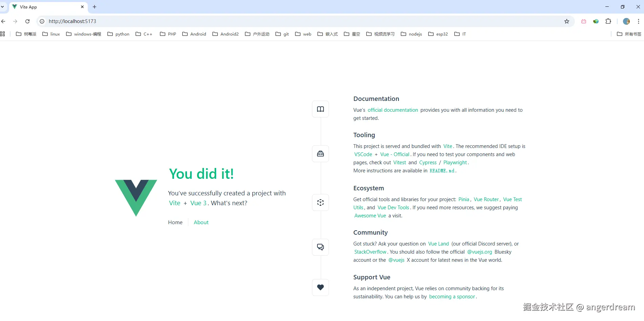The image size is (644, 321).
Task: Open the Chrome three-dot menu
Action: 638,21
